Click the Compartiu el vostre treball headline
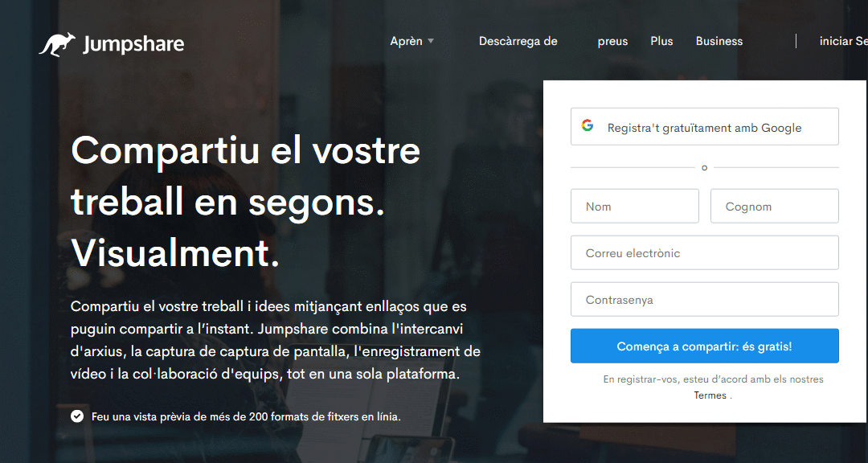 coord(246,202)
